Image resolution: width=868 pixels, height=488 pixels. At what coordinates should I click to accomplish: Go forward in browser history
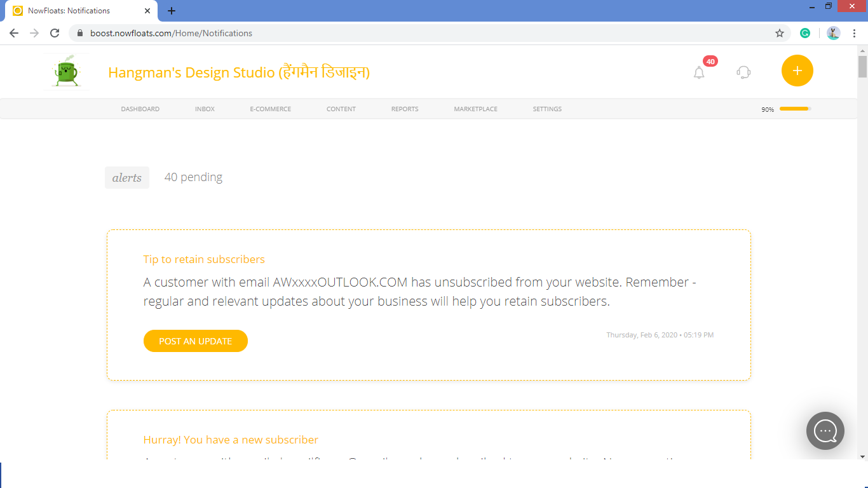[34, 33]
